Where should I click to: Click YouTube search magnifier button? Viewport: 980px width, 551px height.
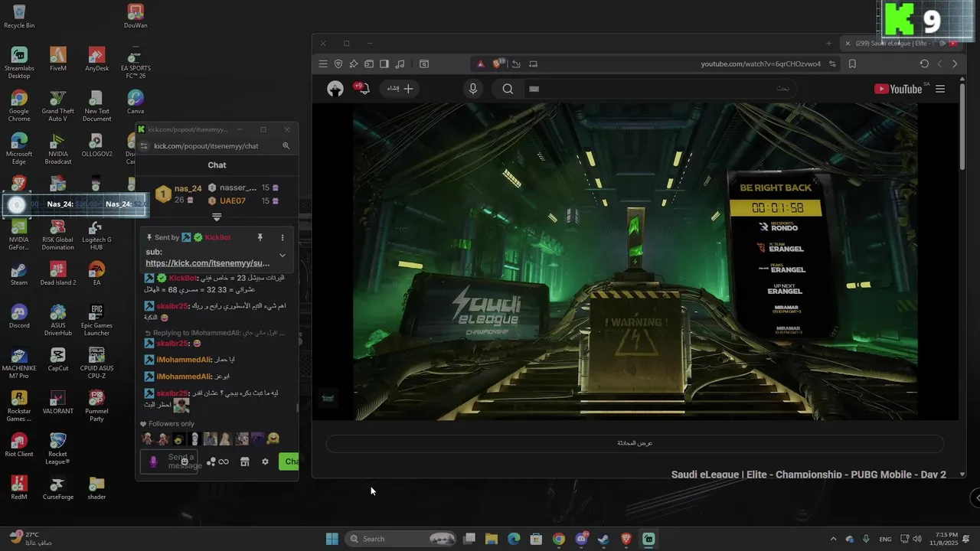pyautogui.click(x=508, y=89)
